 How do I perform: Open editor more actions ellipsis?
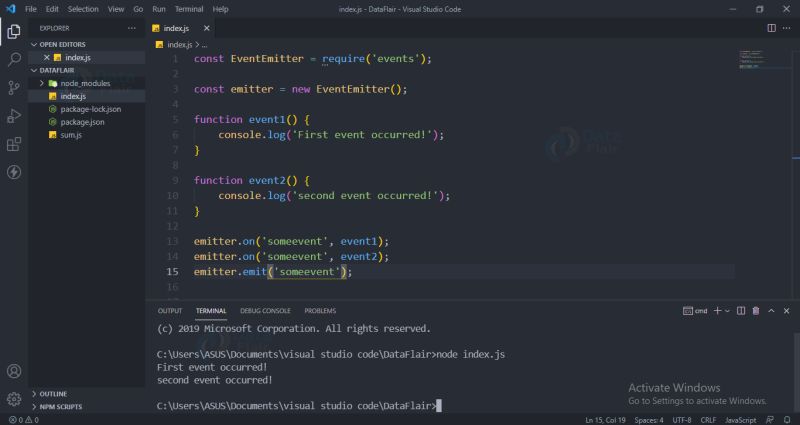pyautogui.click(x=786, y=28)
